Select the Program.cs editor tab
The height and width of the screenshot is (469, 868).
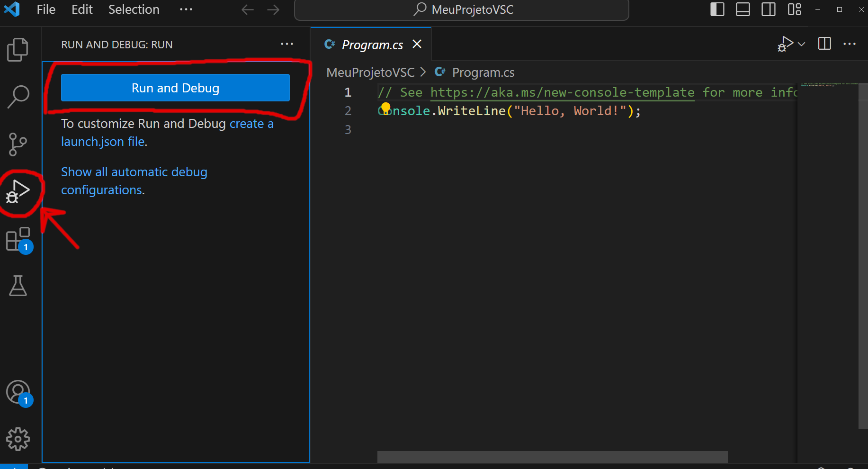(372, 44)
